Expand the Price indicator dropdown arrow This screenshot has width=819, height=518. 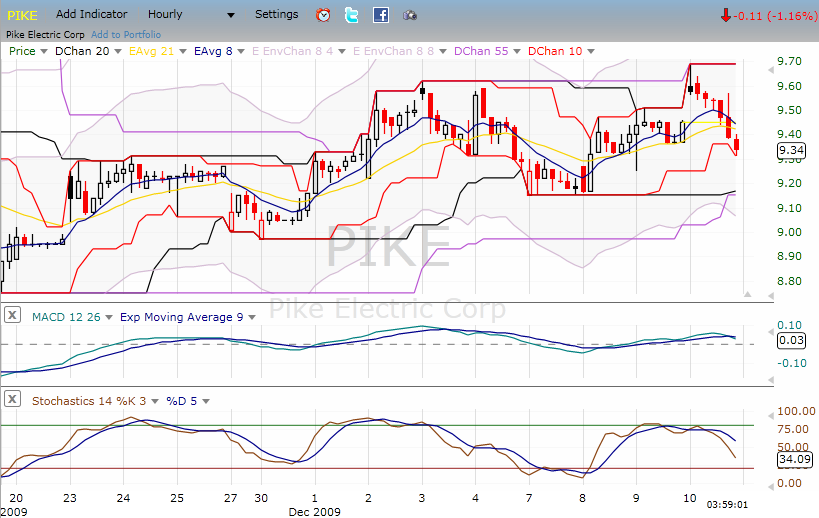pyautogui.click(x=44, y=51)
